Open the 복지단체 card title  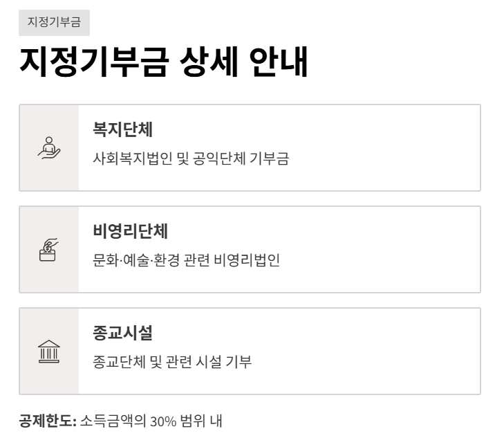(122, 129)
